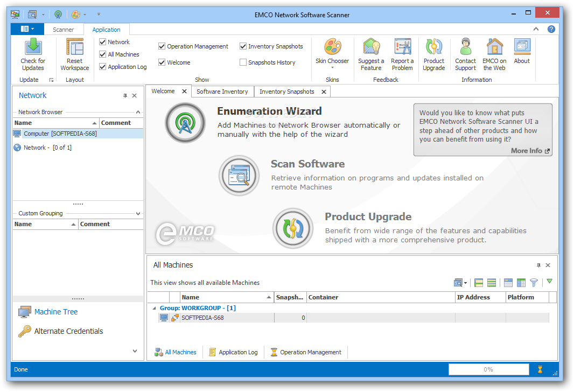574x392 pixels.
Task: Open EMCO on the Web icon
Action: click(x=494, y=47)
